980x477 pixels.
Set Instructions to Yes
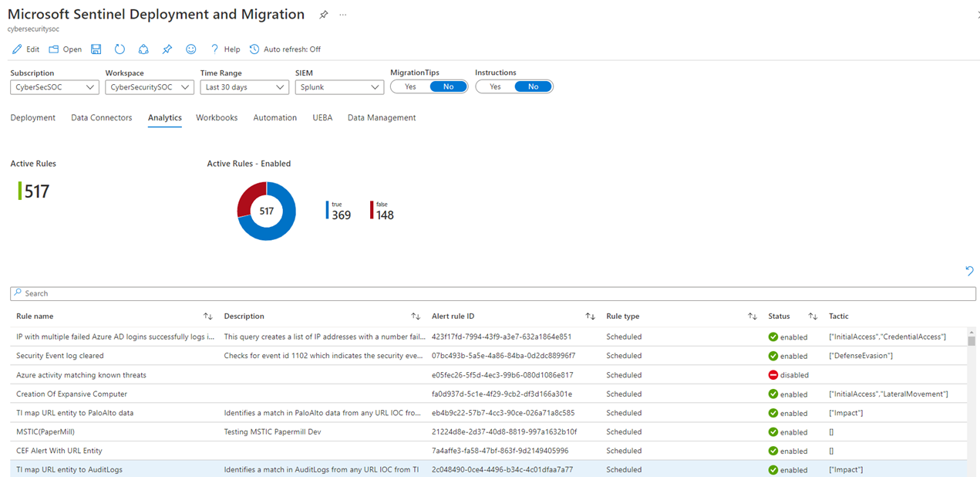coord(495,86)
